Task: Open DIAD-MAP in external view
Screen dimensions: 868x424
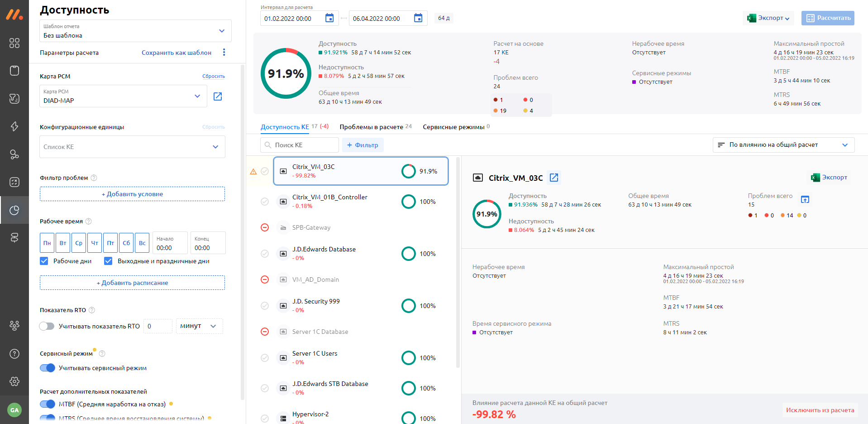Action: click(218, 96)
